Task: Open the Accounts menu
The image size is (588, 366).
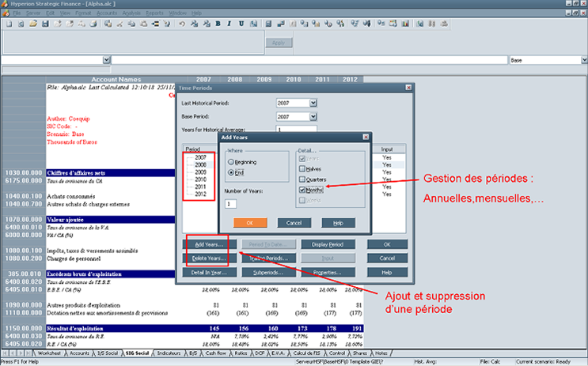Action: (x=107, y=13)
